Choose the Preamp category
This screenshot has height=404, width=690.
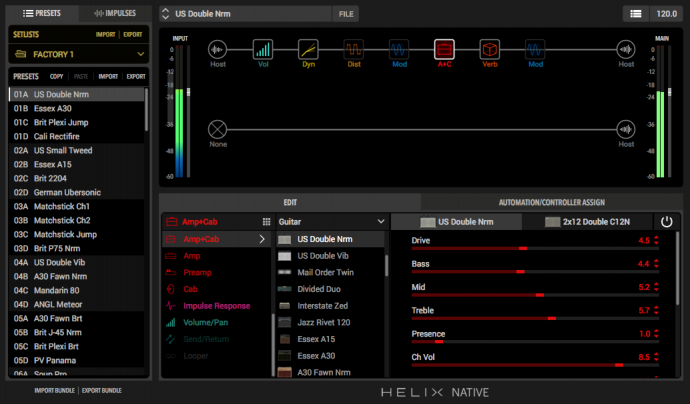click(x=217, y=272)
